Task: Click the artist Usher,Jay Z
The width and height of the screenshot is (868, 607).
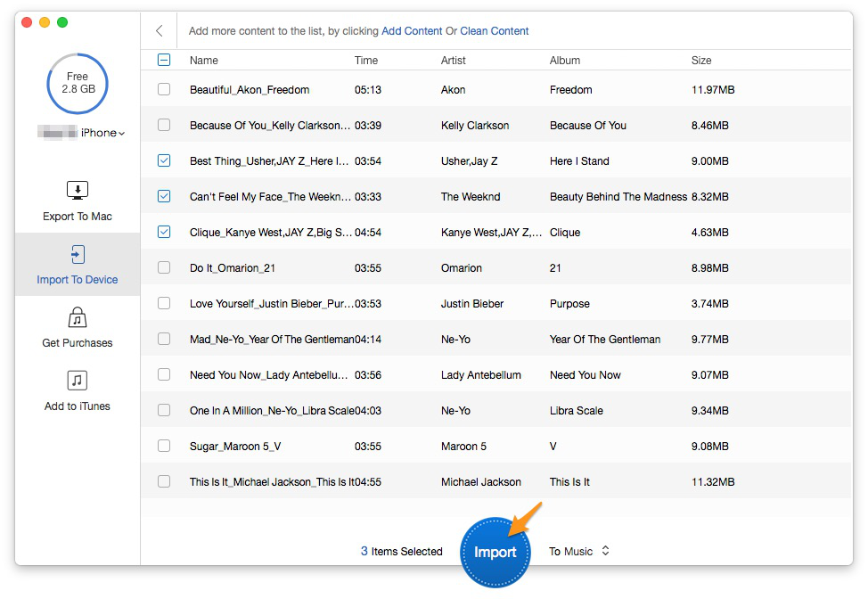Action: 470,161
